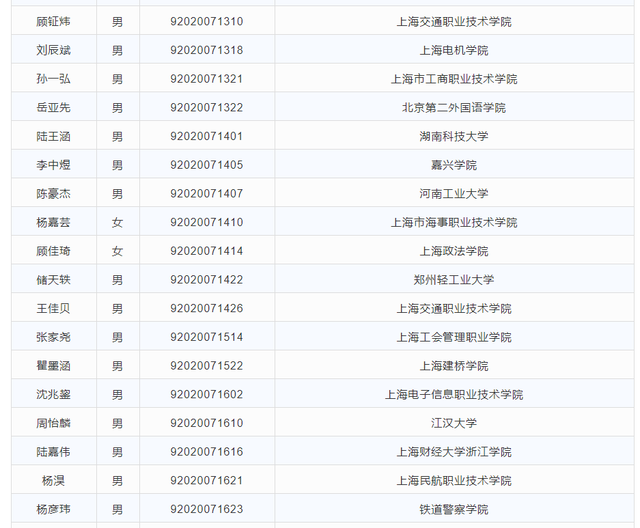Select the name 瞿墨涵
Screen dimensions: 640x528
click(53, 366)
